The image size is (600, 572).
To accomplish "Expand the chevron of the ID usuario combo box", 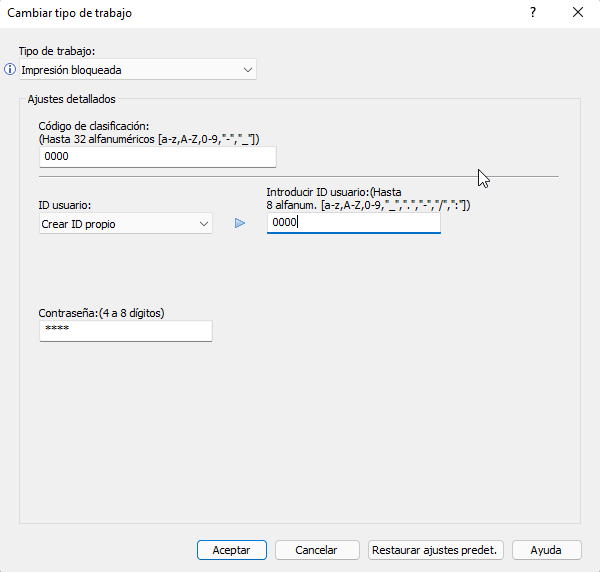I will click(204, 224).
